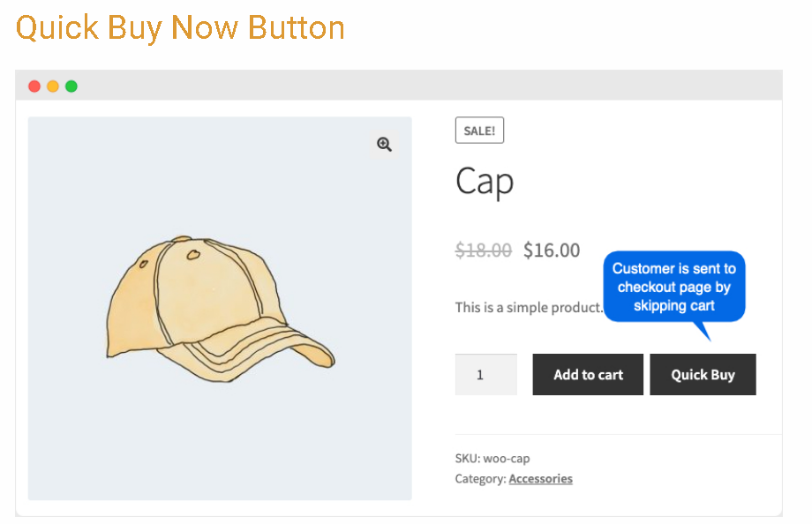Viewport: 812px width, 524px height.
Task: Focus the quantity input field
Action: pyautogui.click(x=485, y=375)
